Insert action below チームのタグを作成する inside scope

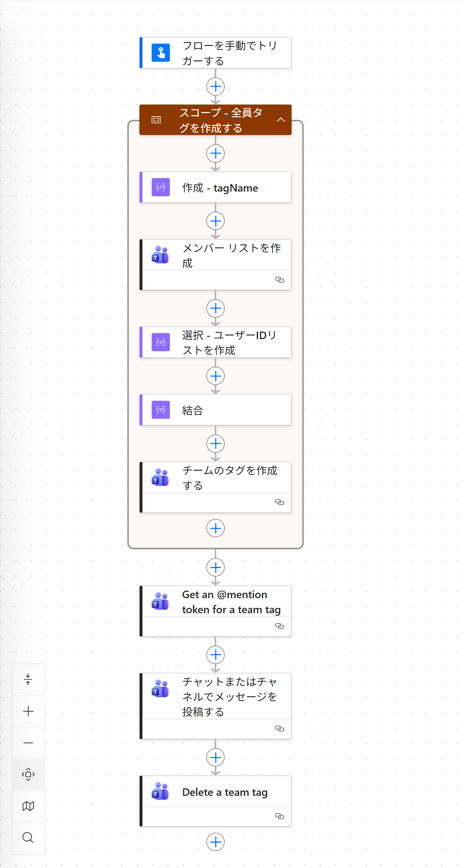click(216, 528)
